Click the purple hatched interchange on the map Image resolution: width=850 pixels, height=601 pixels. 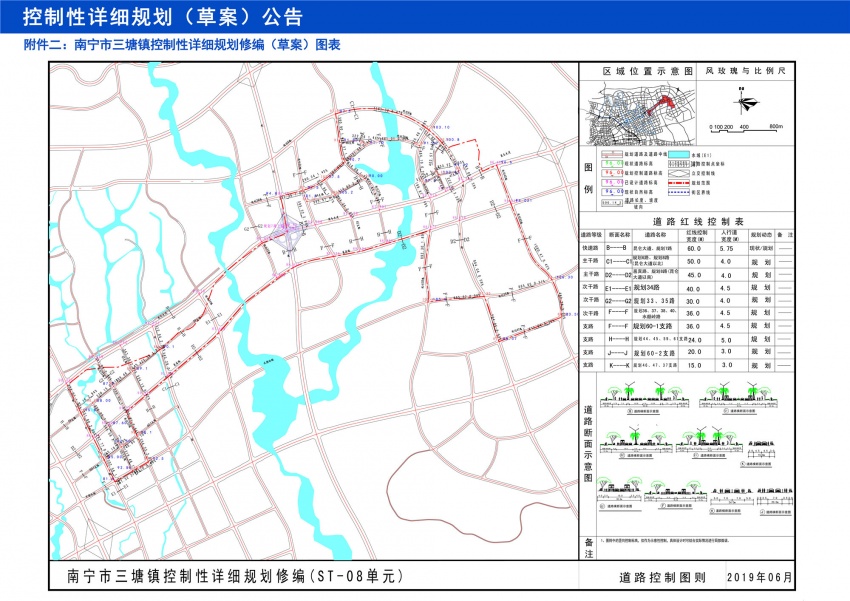tap(287, 234)
